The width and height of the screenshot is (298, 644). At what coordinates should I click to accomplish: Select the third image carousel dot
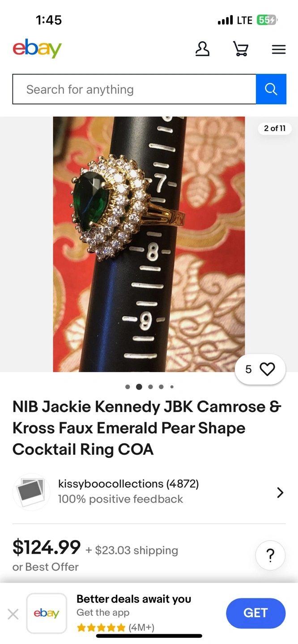[x=150, y=387]
